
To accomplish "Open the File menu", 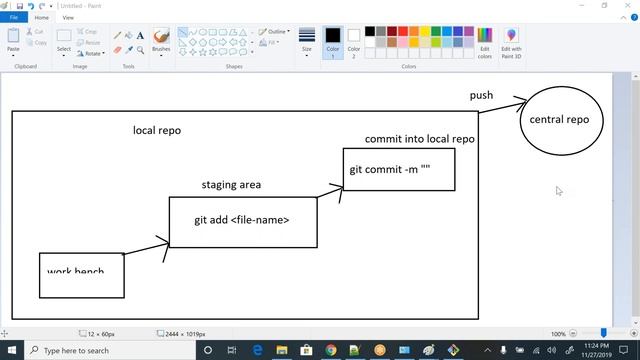I will 14,18.
